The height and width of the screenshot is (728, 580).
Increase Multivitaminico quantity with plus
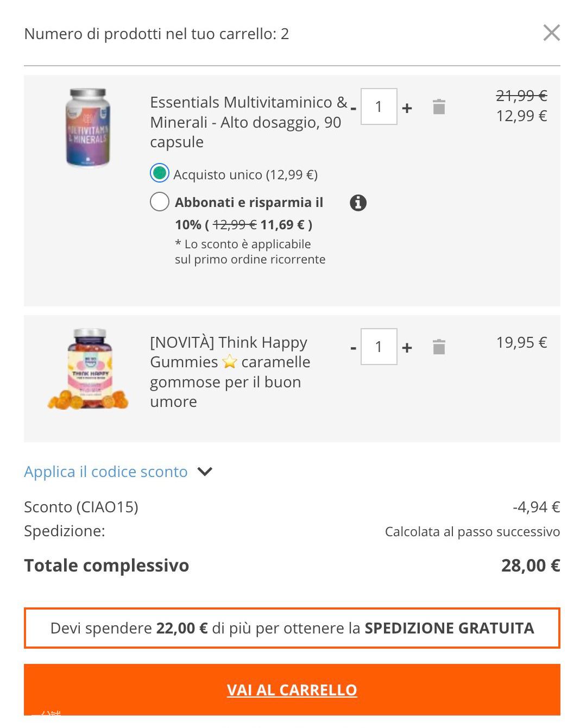pyautogui.click(x=407, y=108)
